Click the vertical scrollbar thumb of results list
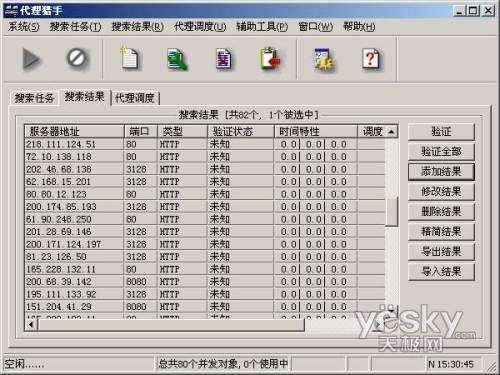The image size is (500, 375). [x=392, y=212]
